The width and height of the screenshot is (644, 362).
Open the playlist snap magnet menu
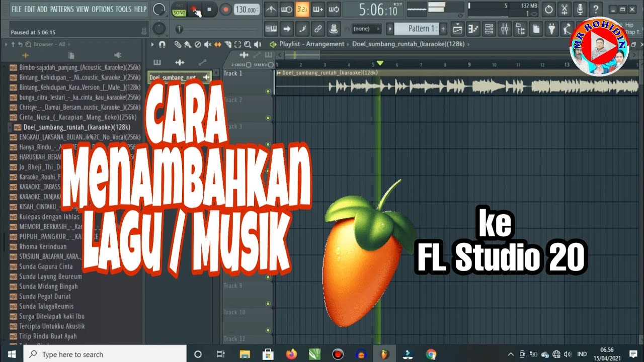pos(162,44)
